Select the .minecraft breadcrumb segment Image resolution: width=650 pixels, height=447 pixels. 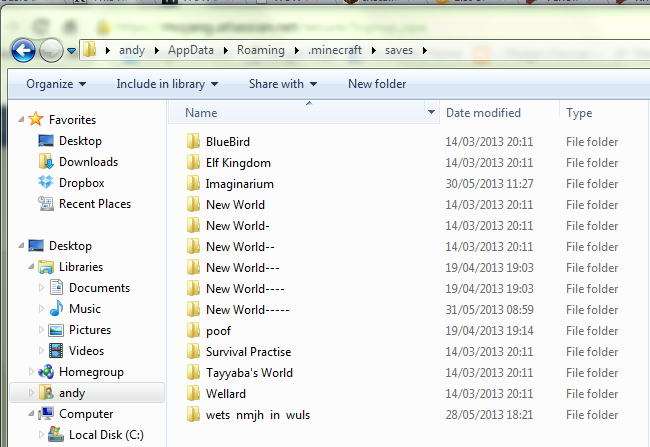(335, 50)
